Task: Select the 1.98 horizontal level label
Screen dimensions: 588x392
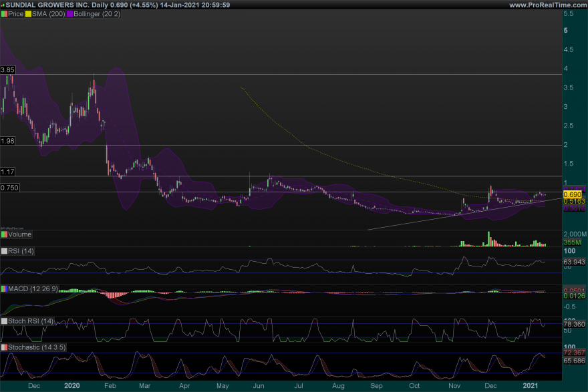Action: pos(8,141)
